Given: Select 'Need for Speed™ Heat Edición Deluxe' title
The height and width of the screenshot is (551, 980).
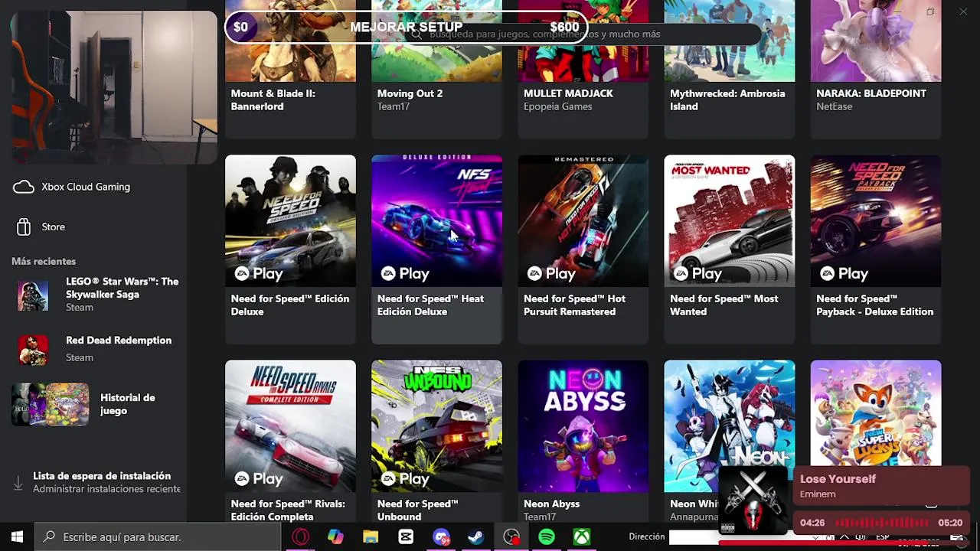Looking at the screenshot, I should pos(430,305).
